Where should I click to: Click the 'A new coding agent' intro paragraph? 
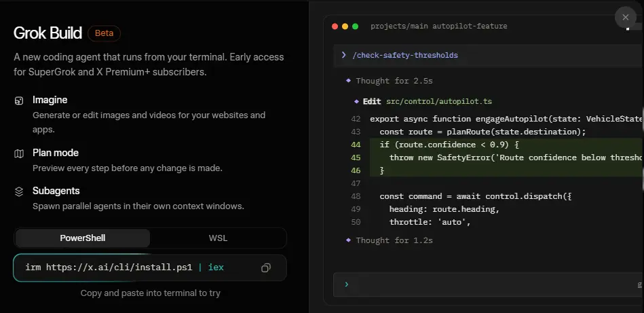[x=149, y=65]
